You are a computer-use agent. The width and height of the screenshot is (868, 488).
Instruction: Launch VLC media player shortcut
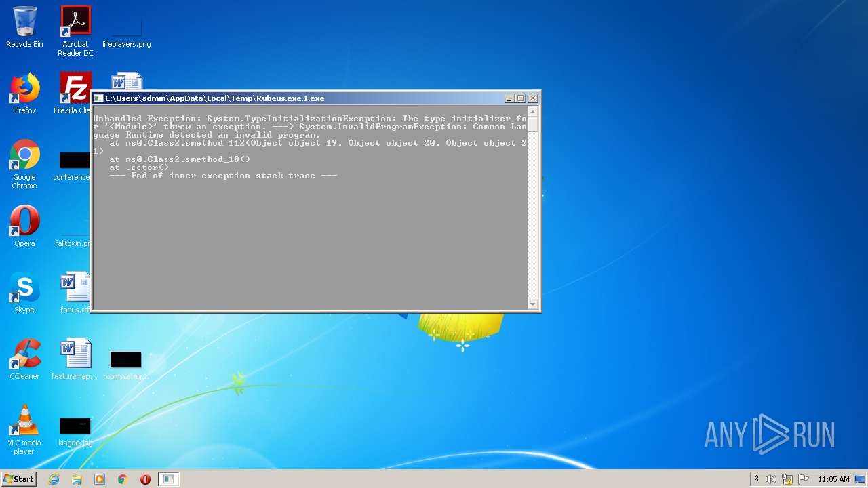click(x=24, y=430)
